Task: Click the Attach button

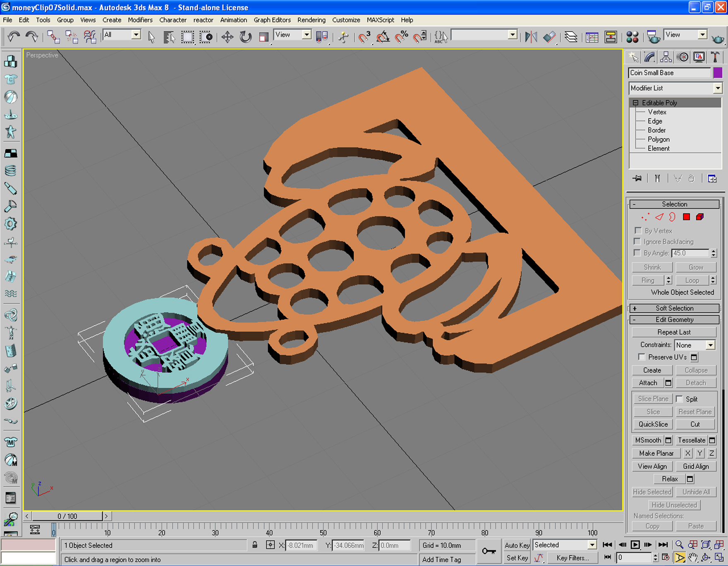Action: pos(648,383)
